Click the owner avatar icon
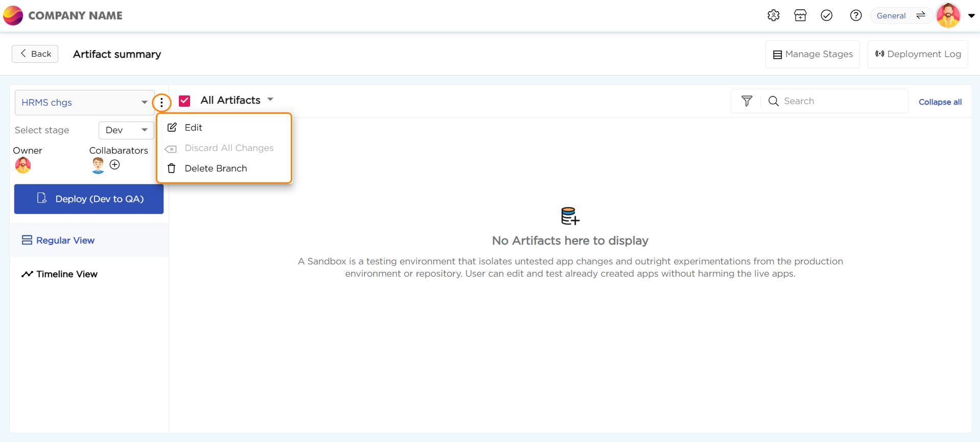 pos(23,165)
